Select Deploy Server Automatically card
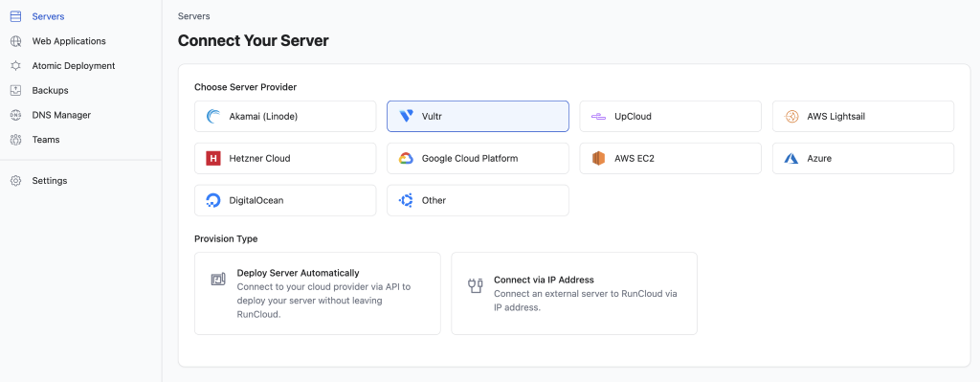This screenshot has height=382, width=980. (x=318, y=293)
